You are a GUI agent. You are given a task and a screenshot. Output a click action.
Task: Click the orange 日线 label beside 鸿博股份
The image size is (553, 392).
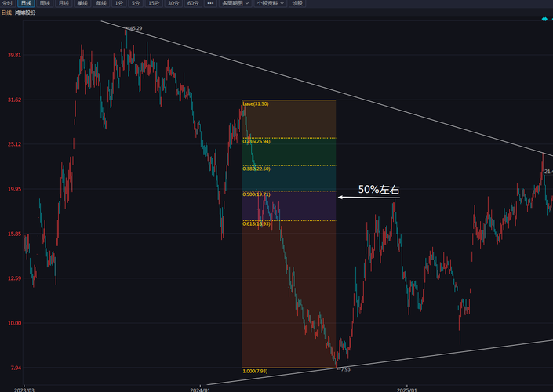point(6,13)
